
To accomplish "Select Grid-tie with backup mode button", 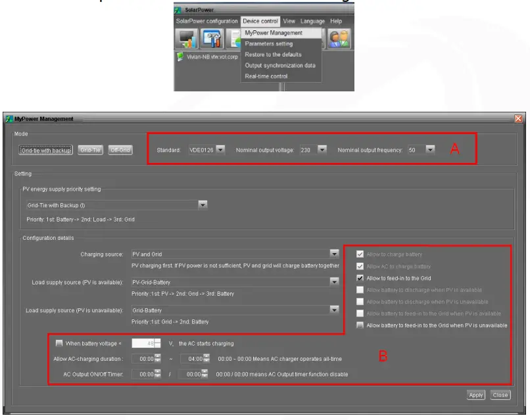I will point(45,150).
